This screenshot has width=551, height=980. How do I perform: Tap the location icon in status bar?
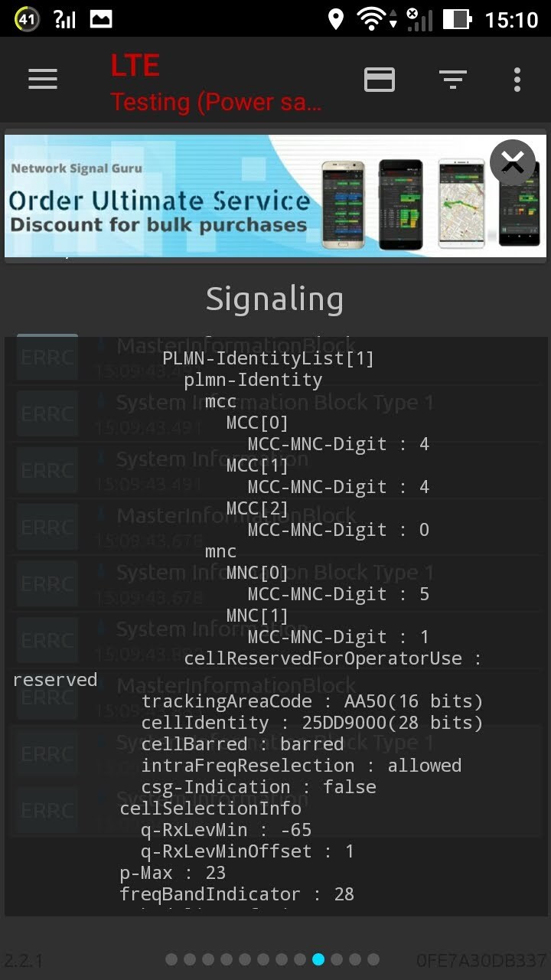335,18
